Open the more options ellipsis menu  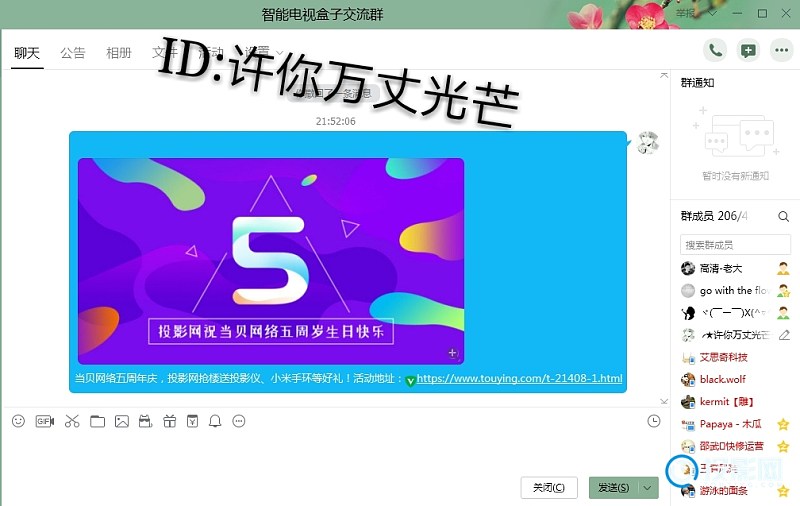pyautogui.click(x=781, y=50)
